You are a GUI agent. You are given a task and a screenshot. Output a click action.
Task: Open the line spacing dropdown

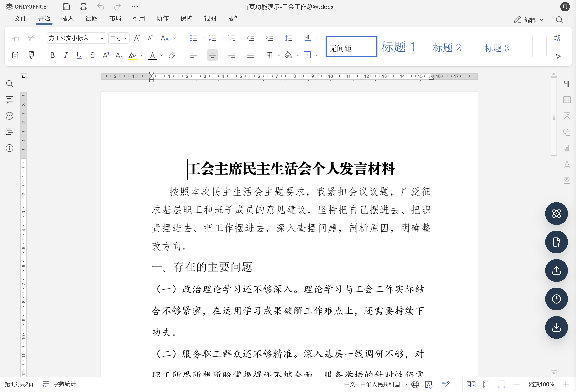click(x=298, y=38)
